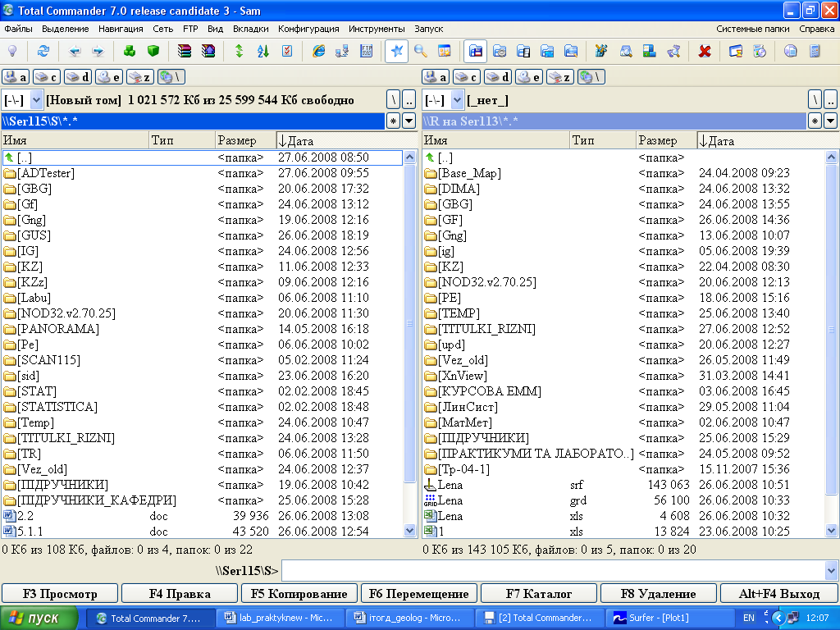The image size is (840, 630).
Task: Open Surfer - [Plot1] from taskbar
Action: [669, 618]
